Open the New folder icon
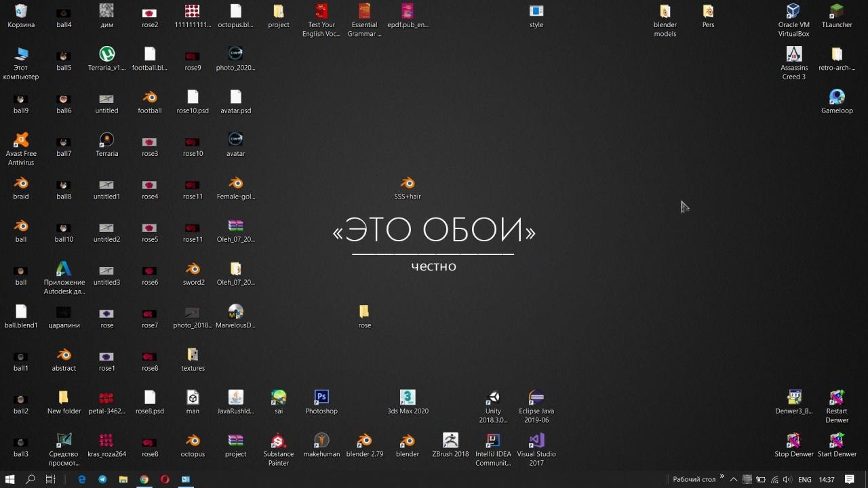 [64, 403]
